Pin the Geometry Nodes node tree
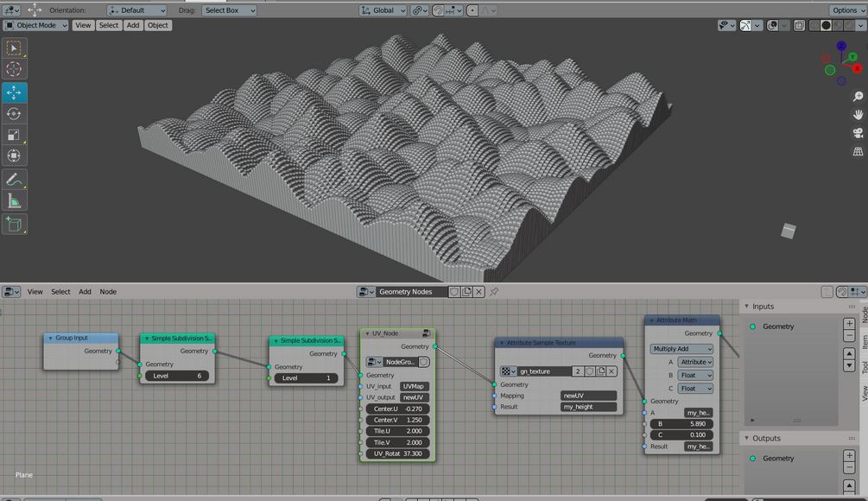 (493, 291)
